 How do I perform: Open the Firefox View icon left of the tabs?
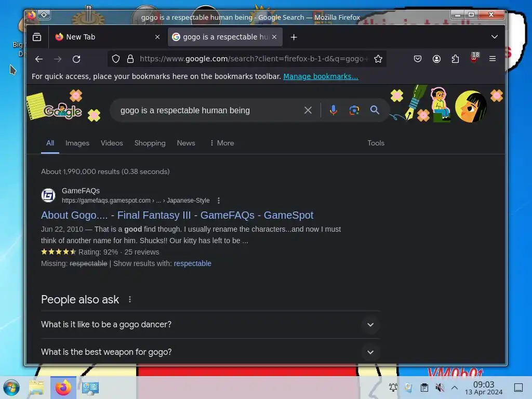tap(37, 37)
